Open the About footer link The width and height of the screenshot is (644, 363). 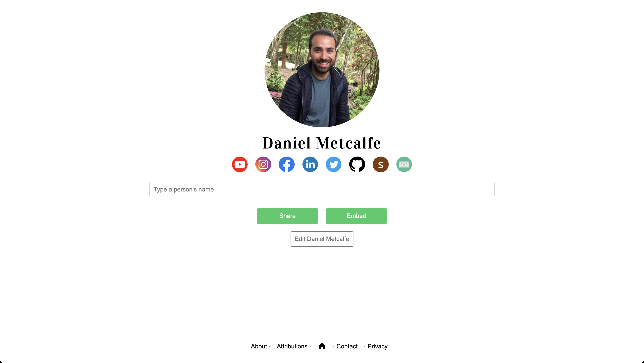[259, 346]
